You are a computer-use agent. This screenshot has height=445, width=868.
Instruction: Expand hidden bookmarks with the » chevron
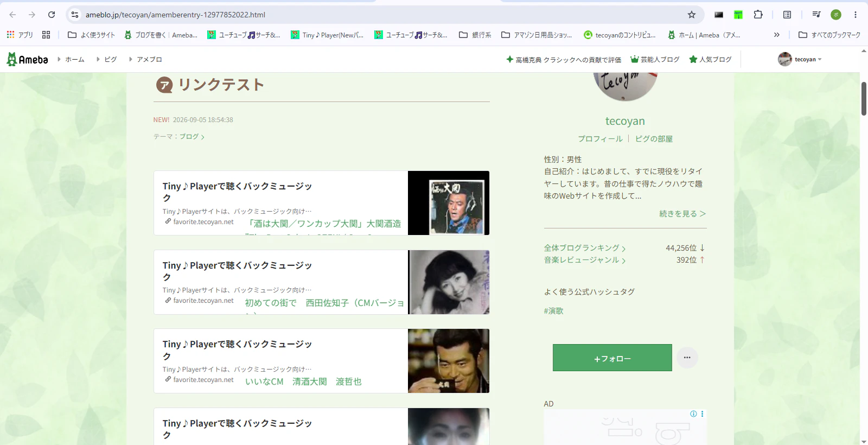pos(776,35)
